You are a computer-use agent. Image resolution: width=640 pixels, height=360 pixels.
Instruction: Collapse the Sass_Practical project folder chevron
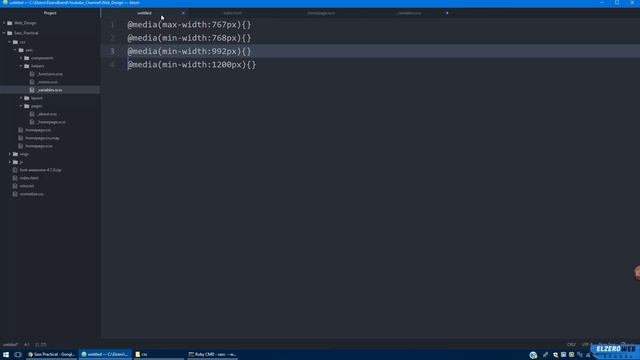(x=4, y=33)
